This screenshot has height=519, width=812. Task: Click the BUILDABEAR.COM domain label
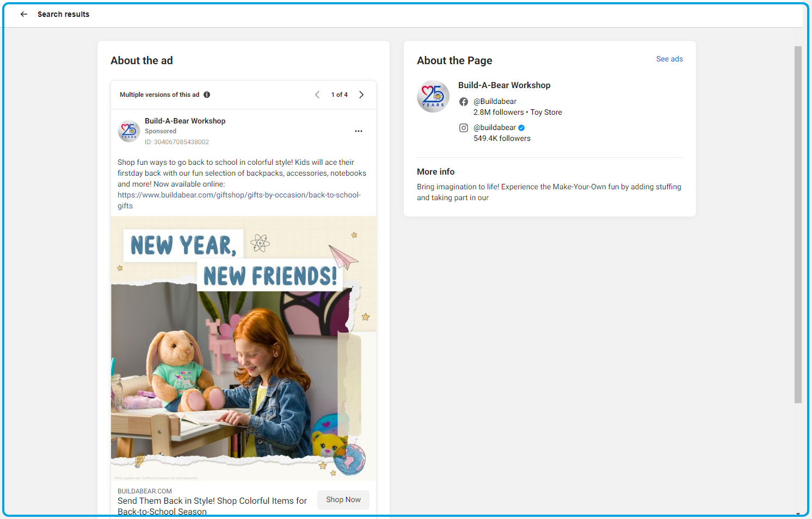(145, 491)
